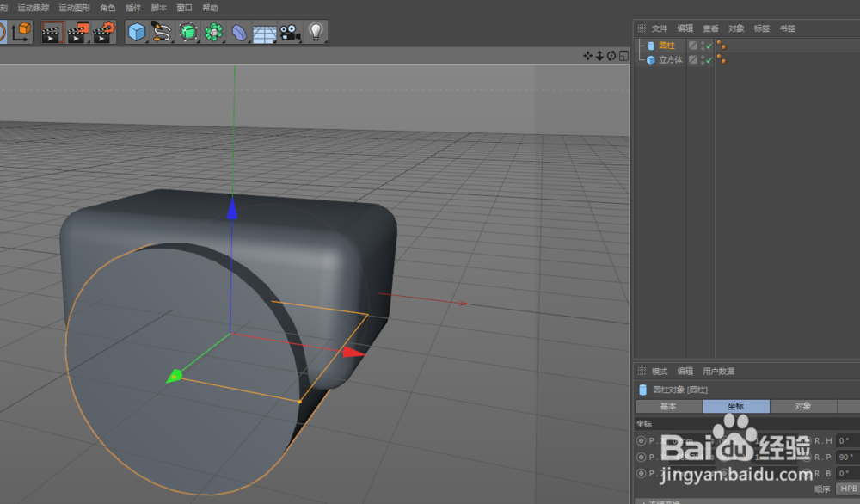This screenshot has width=860, height=504.
Task: Click the 基本 tab button
Action: (x=668, y=406)
